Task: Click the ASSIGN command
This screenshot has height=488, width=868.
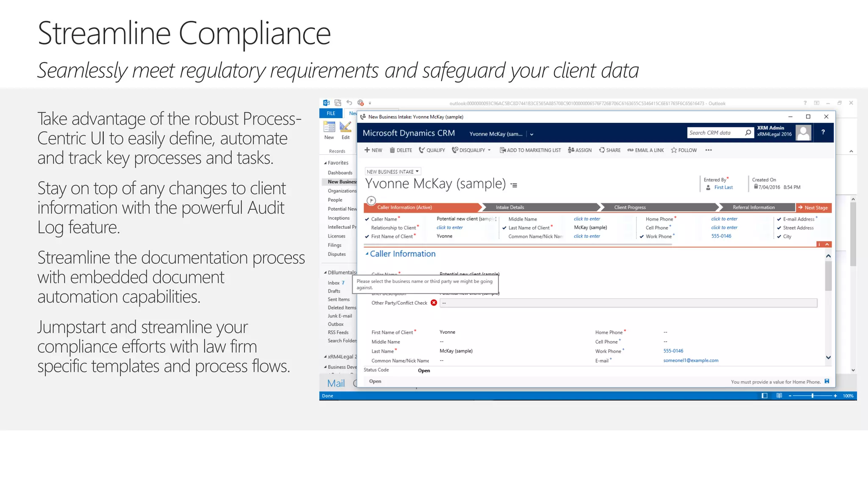Action: [580, 150]
